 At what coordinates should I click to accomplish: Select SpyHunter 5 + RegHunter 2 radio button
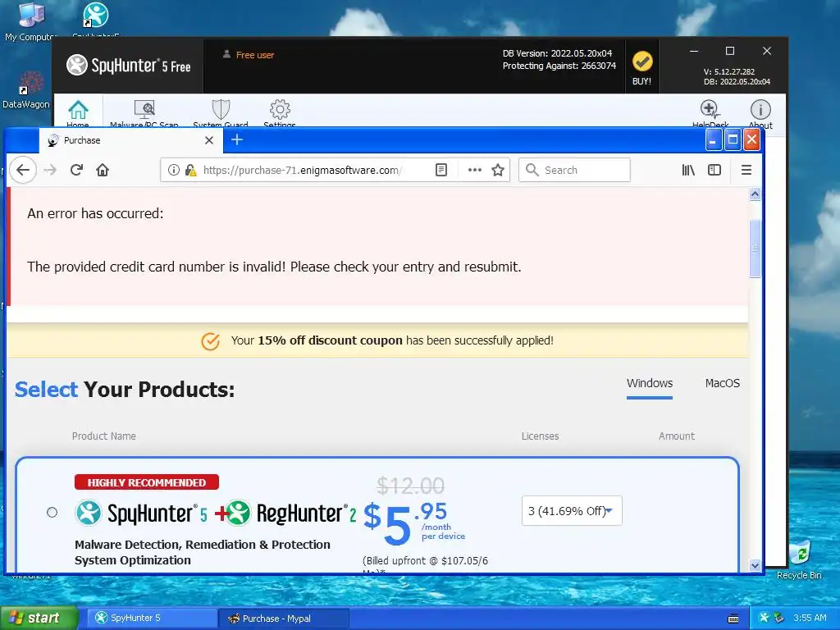click(x=52, y=512)
